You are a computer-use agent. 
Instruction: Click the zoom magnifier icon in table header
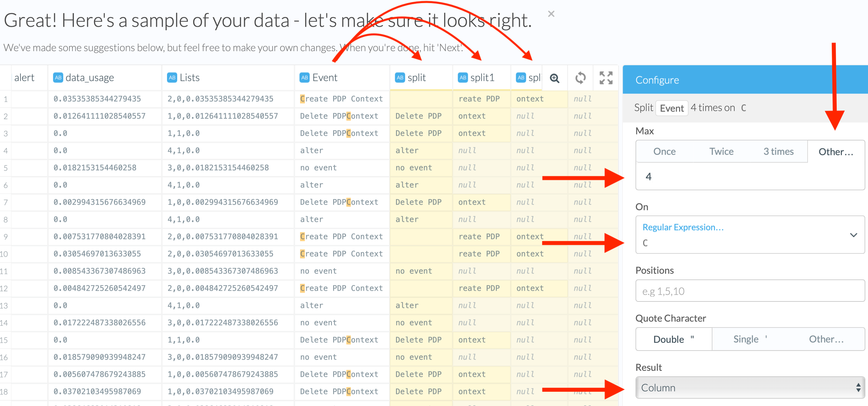(554, 78)
